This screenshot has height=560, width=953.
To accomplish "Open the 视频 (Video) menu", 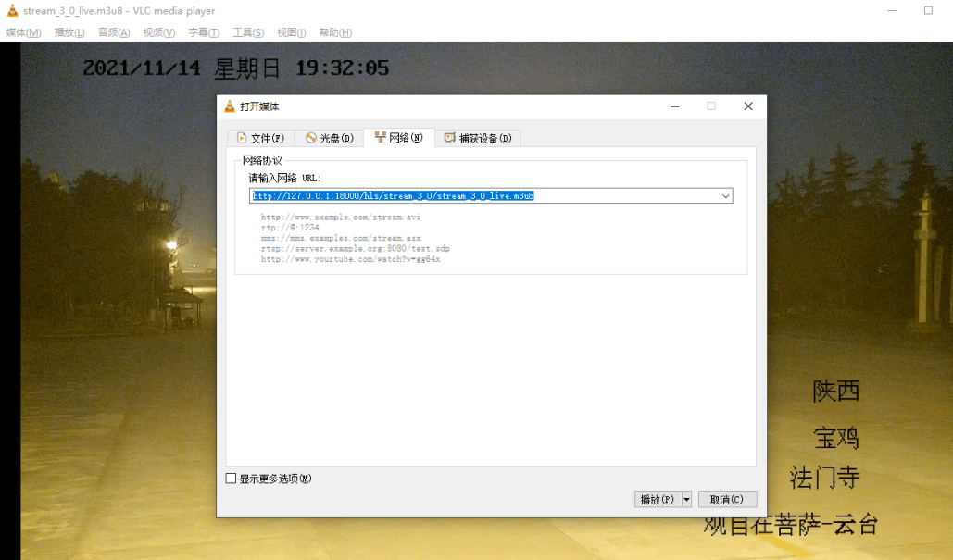I will click(x=158, y=32).
